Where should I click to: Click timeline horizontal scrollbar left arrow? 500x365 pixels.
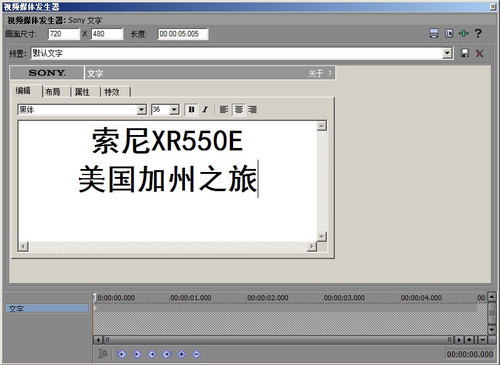pos(98,340)
